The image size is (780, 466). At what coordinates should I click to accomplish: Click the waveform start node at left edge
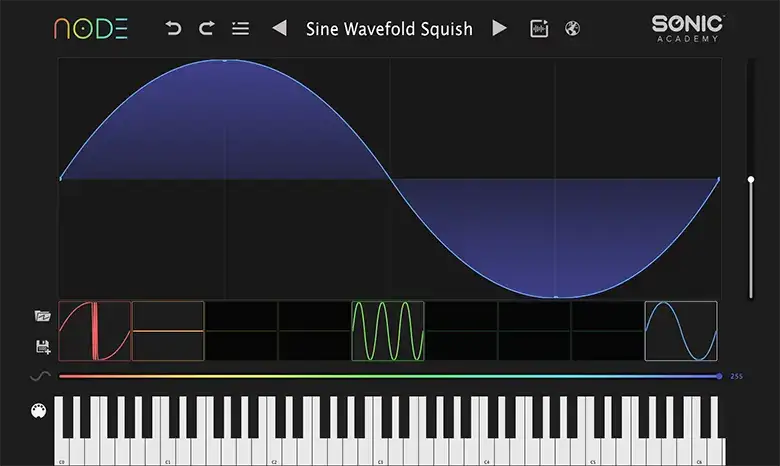[x=60, y=179]
